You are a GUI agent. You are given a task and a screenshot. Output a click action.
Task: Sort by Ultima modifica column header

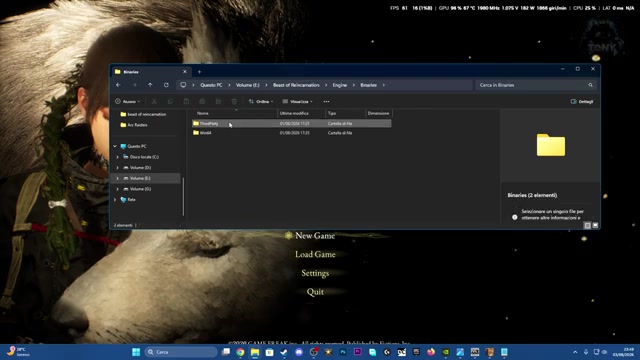click(x=301, y=113)
